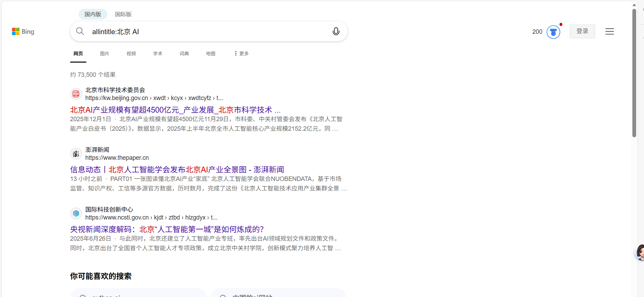
Task: Open the hamburger menu icon
Action: point(609,31)
